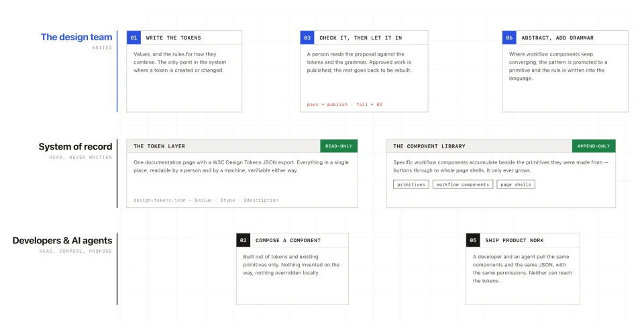The height and width of the screenshot is (336, 644).
Task: Click the green APPEND-ONLY badge
Action: 594,146
